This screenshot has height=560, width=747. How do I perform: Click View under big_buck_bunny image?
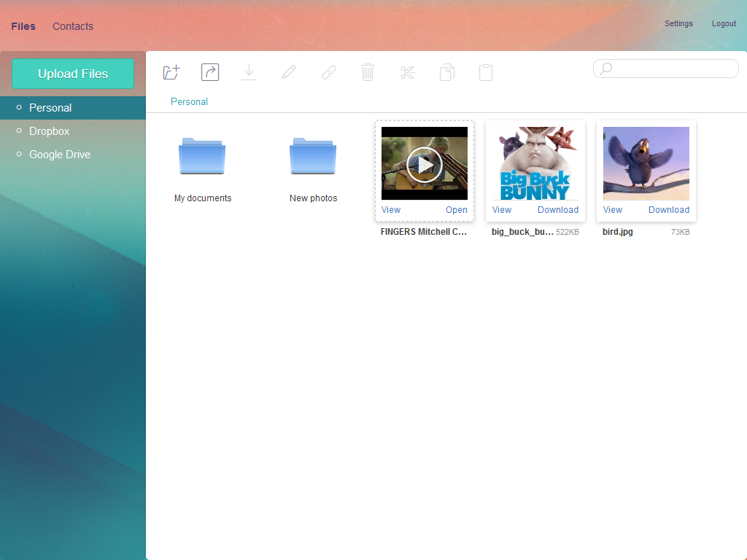click(x=502, y=209)
